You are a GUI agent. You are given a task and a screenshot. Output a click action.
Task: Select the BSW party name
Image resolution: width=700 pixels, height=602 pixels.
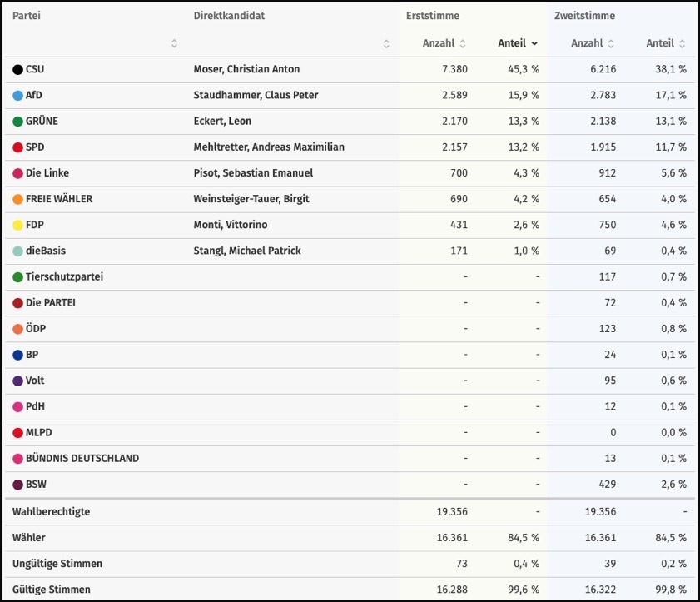pyautogui.click(x=37, y=485)
